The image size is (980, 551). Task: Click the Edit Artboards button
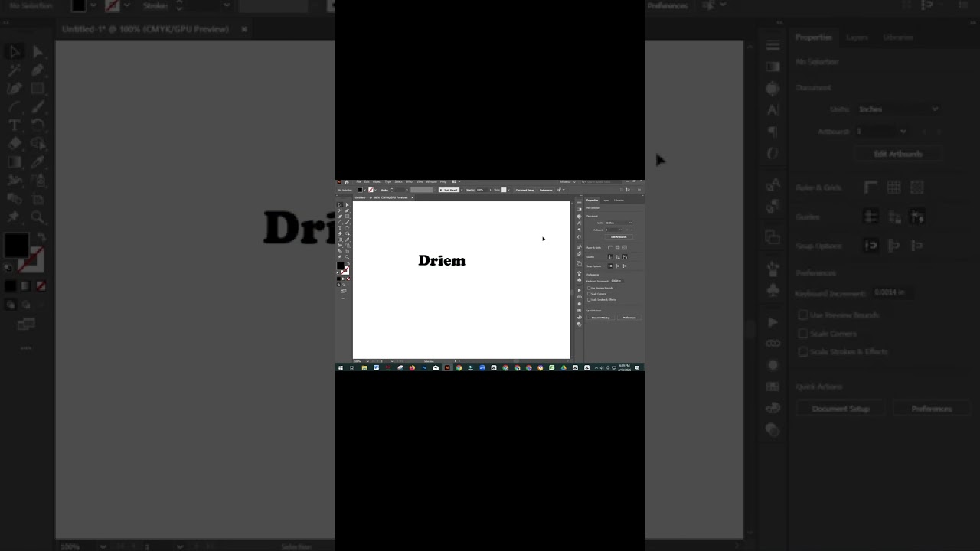coord(619,236)
